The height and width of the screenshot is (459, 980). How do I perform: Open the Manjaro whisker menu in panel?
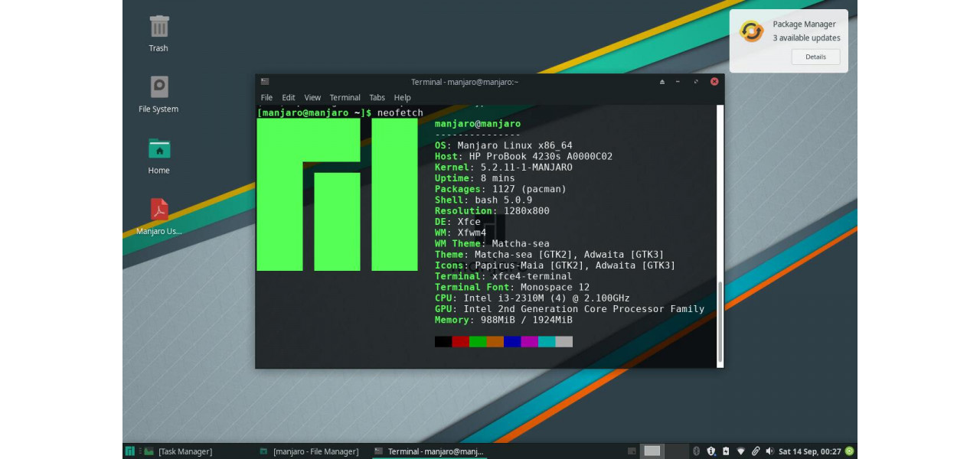(129, 451)
